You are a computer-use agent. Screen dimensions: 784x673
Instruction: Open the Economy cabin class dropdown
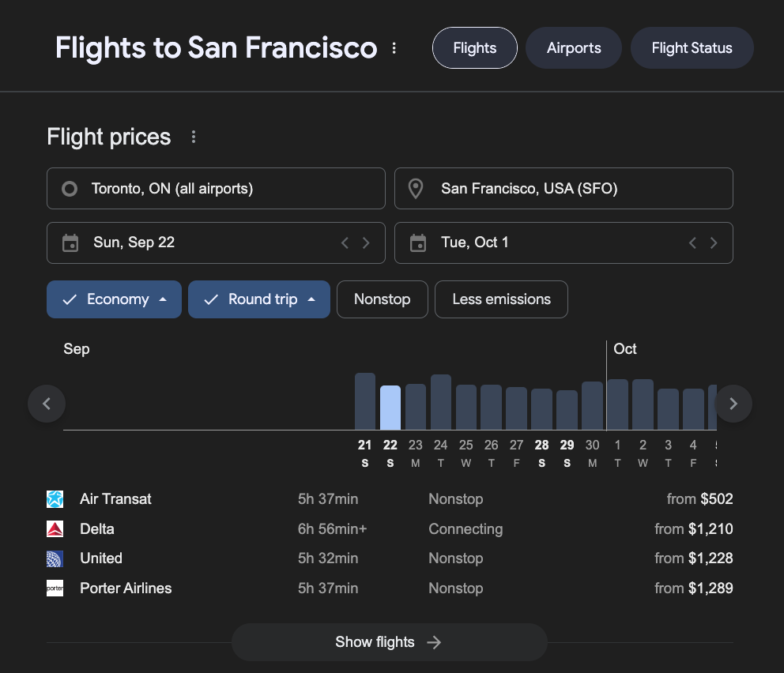(114, 299)
